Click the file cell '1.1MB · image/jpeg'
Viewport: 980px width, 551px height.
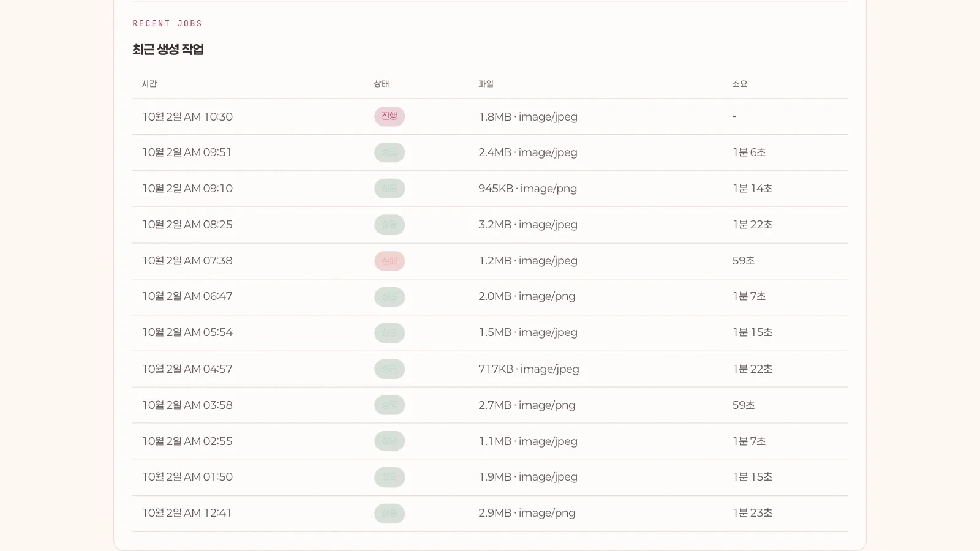coord(528,441)
